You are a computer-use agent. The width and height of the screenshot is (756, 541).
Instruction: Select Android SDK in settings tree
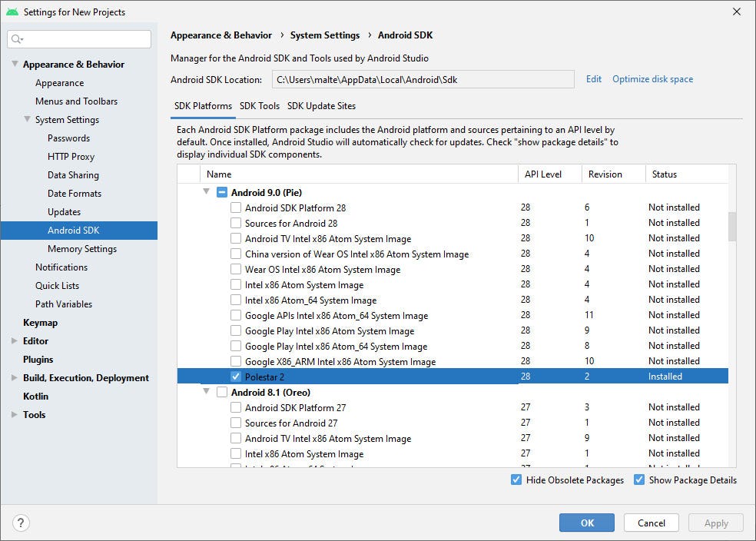(x=79, y=231)
